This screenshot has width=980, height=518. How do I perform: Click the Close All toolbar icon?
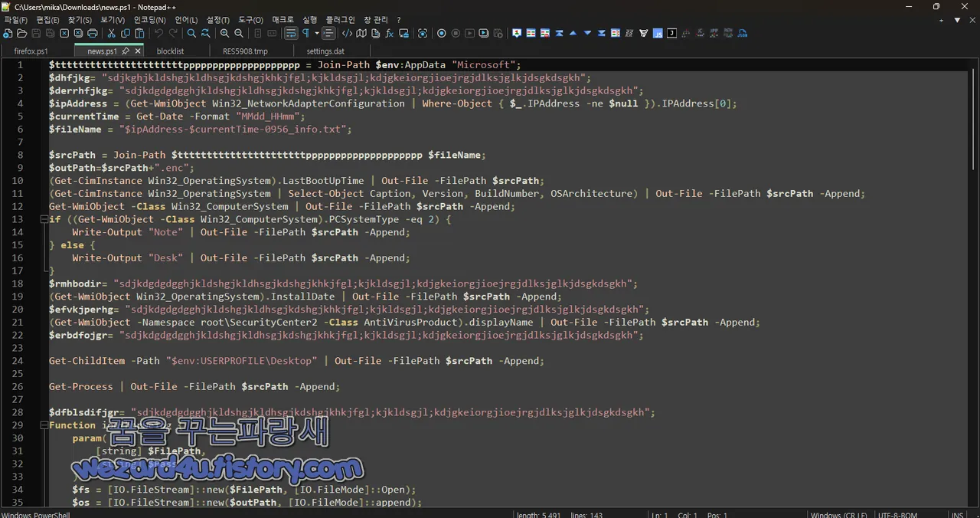click(x=78, y=34)
